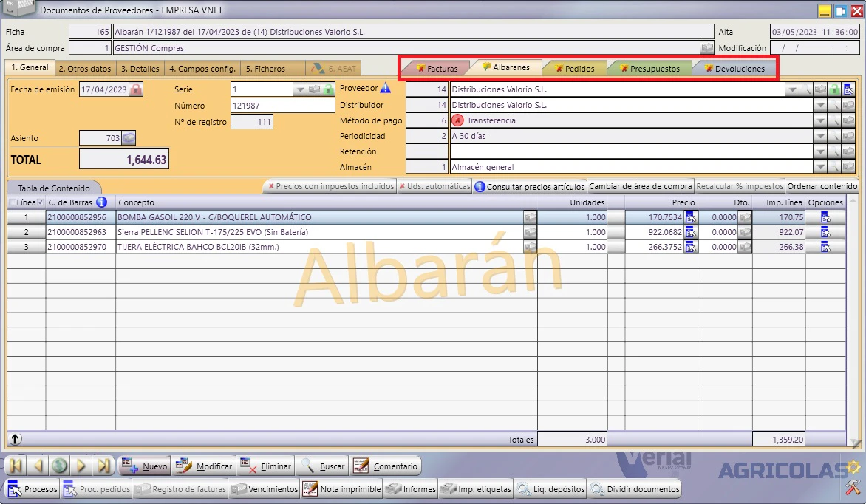Switch to the Facturas tab
This screenshot has width=866, height=504.
[x=437, y=69]
